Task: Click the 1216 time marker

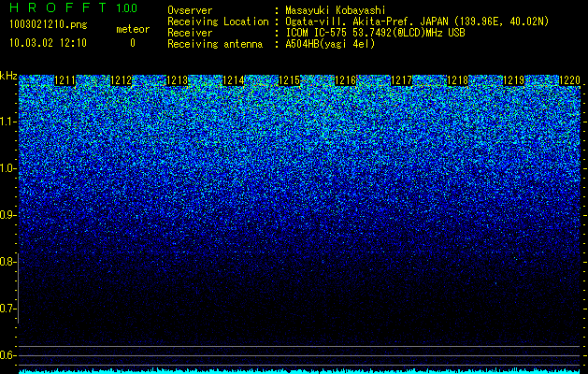Action: click(x=345, y=80)
